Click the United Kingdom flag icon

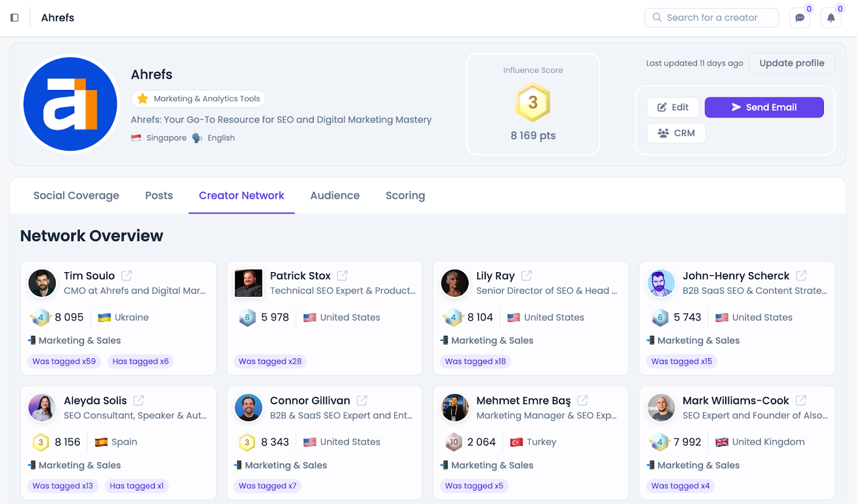[722, 442]
